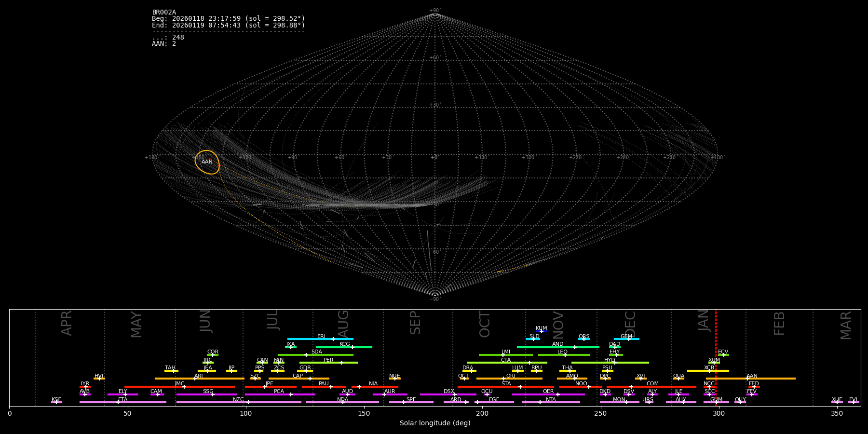Click the +90° pole label on sky map
The image size is (868, 434).
435,11
